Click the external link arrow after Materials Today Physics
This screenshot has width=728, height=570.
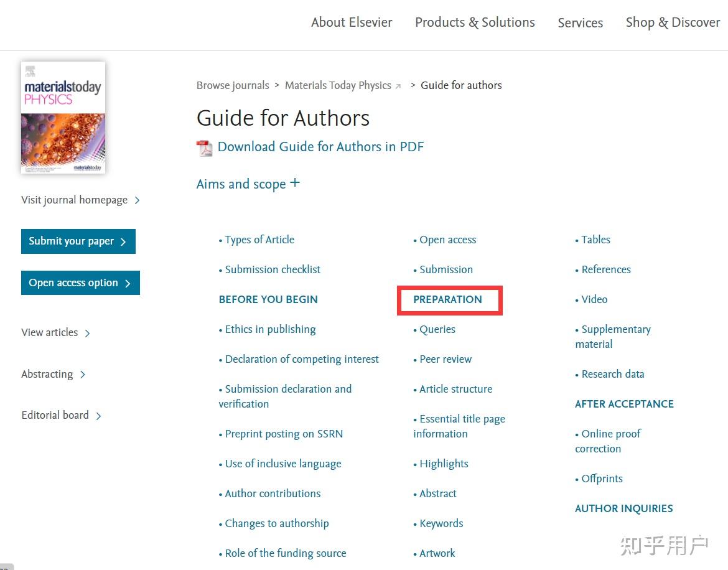click(x=398, y=86)
